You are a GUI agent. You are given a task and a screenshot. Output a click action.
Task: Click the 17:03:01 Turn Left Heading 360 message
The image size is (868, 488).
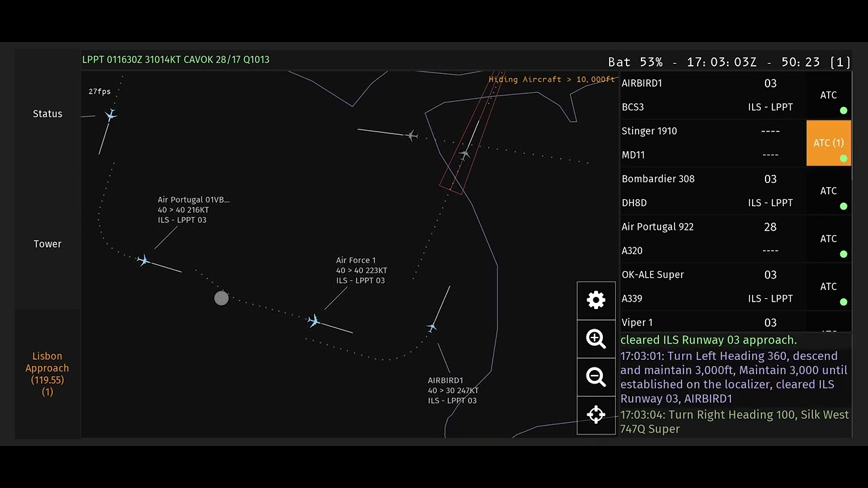click(x=734, y=377)
